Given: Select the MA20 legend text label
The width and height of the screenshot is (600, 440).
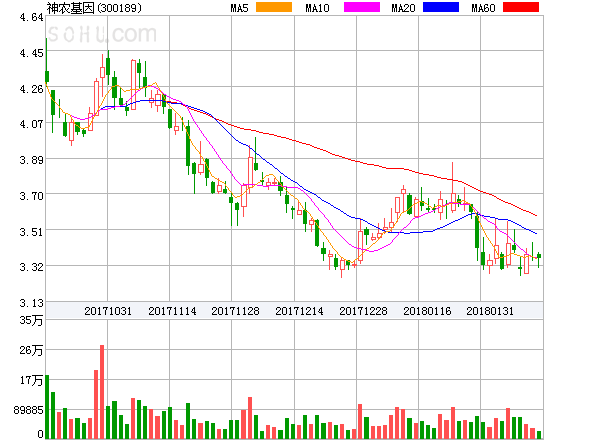Looking at the screenshot, I should coord(403,8).
